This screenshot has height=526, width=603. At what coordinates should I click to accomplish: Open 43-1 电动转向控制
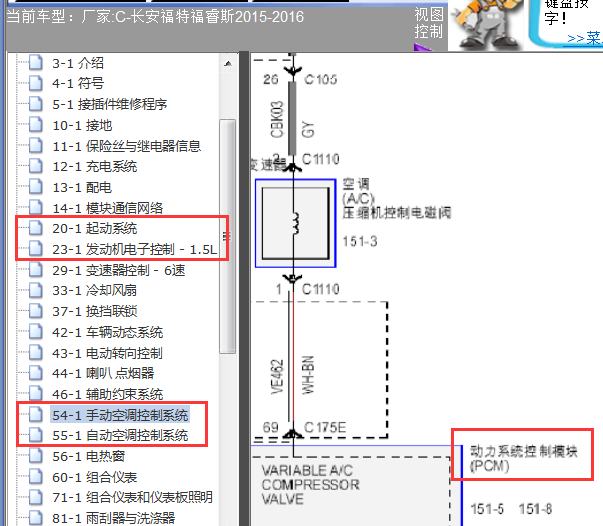point(108,353)
